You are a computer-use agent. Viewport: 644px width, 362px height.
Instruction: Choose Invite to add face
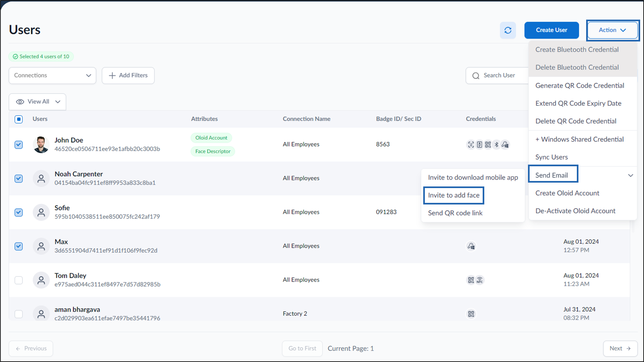coord(454,195)
